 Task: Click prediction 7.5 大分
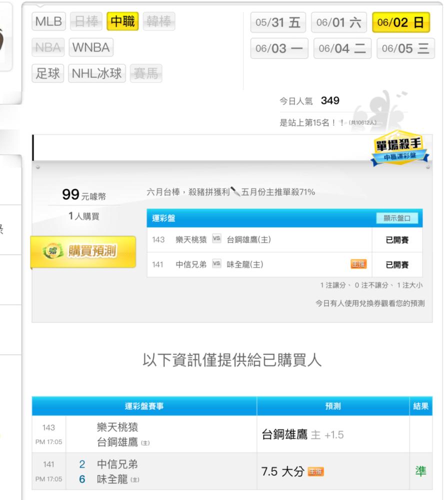[283, 471]
